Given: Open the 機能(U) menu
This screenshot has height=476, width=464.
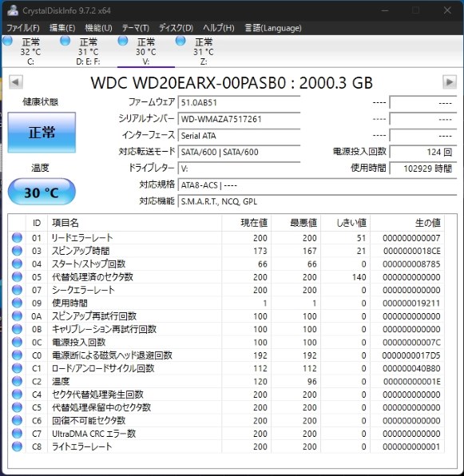Looking at the screenshot, I should (x=98, y=28).
